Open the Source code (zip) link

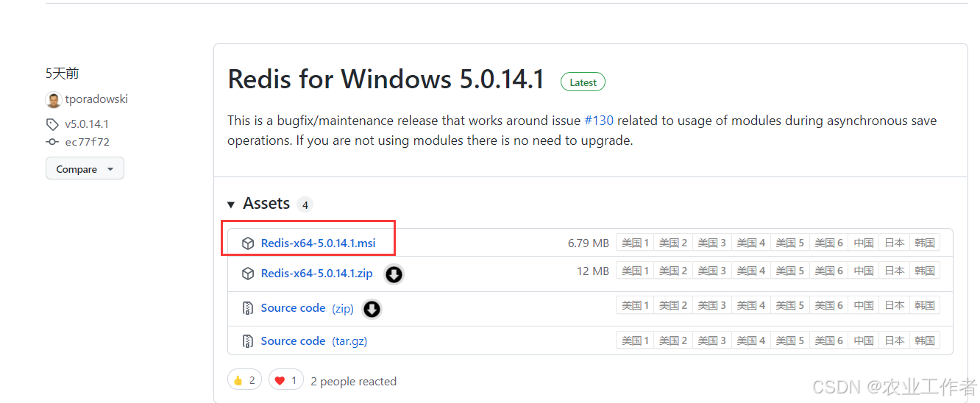[x=307, y=308]
